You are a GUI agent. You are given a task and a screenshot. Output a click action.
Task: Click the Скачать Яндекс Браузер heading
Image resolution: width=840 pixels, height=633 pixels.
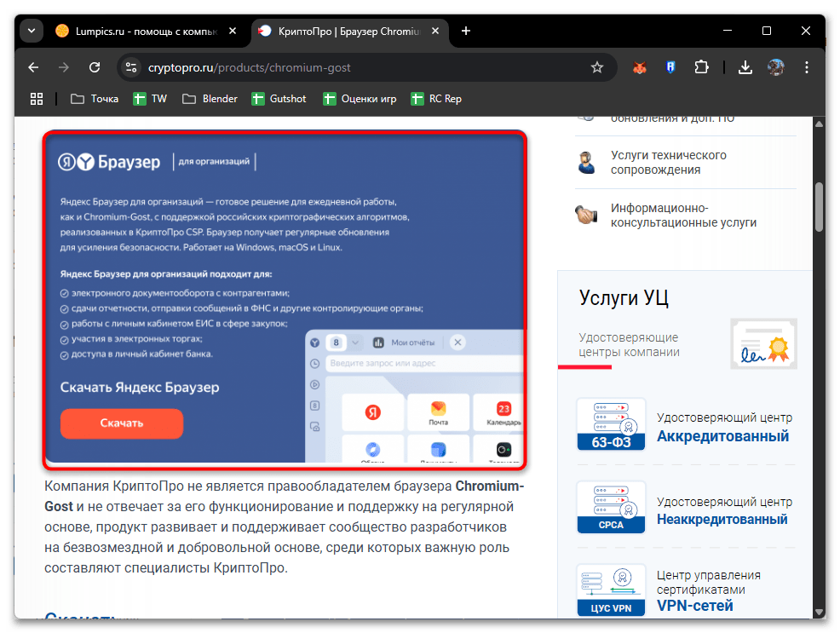coord(140,387)
